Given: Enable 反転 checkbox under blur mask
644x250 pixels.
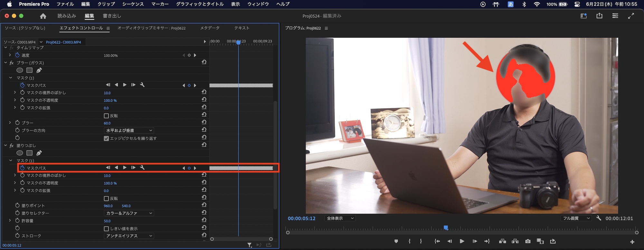Looking at the screenshot, I should coord(106,116).
